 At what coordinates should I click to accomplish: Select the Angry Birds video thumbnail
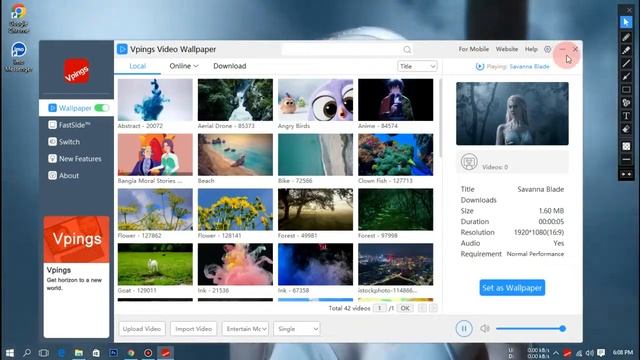click(316, 100)
